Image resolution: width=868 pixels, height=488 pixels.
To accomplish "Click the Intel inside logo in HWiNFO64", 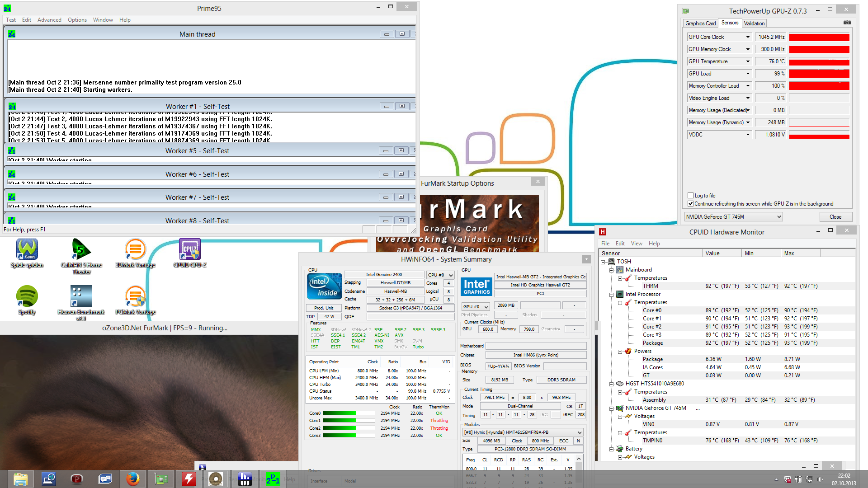I will point(324,286).
